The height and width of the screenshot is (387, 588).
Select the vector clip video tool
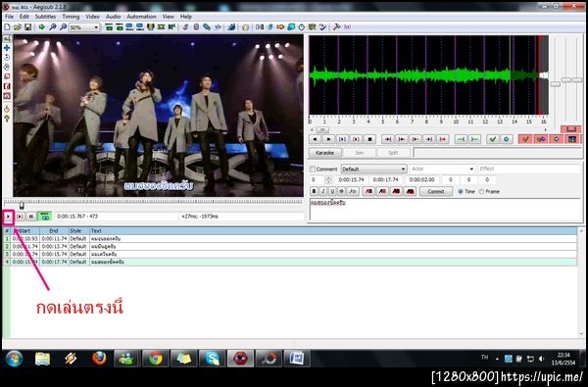click(7, 96)
